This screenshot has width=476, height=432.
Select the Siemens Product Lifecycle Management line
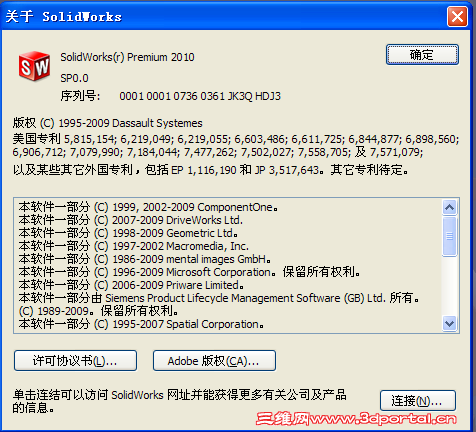click(x=219, y=298)
